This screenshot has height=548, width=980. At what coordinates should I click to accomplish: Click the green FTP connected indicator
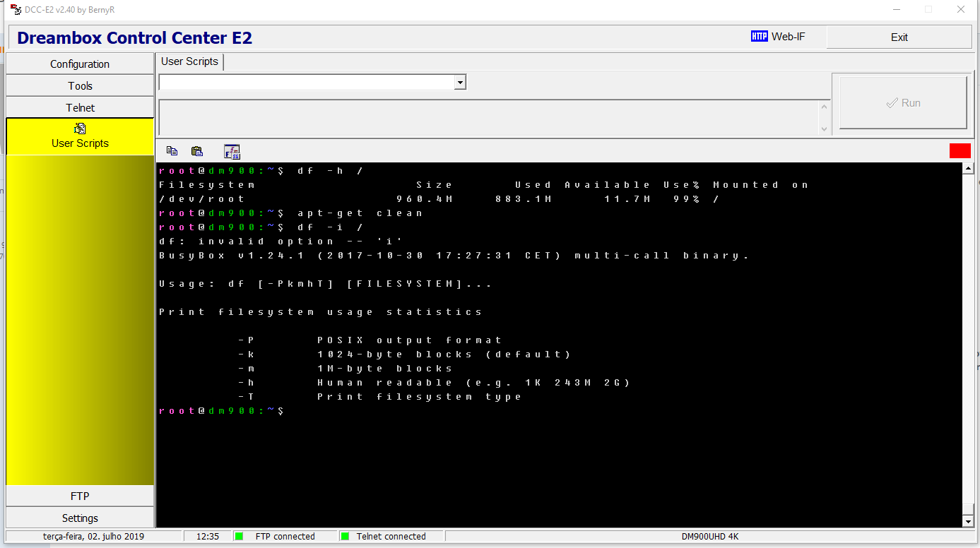(x=239, y=536)
